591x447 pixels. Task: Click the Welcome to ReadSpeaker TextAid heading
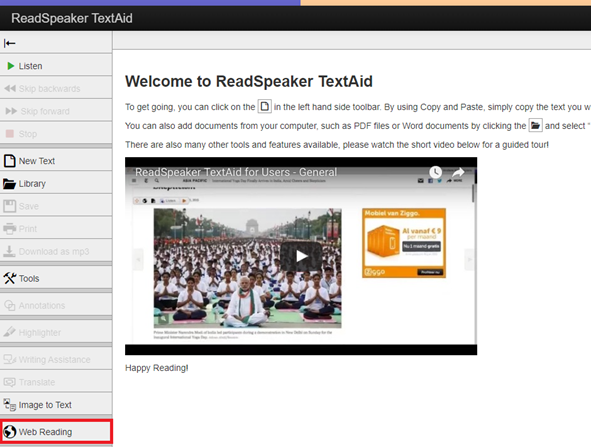point(249,81)
